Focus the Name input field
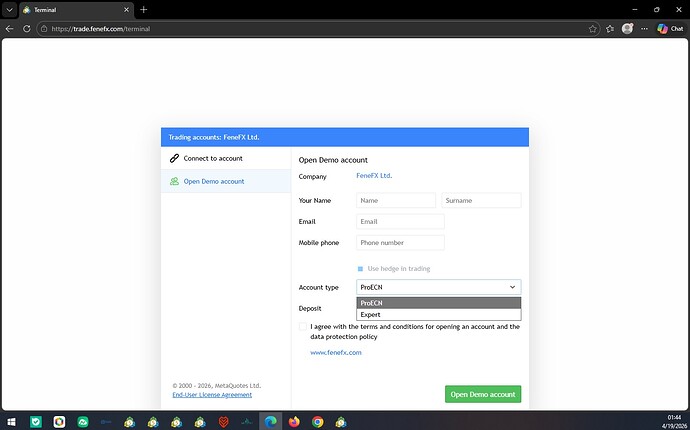 (x=396, y=200)
